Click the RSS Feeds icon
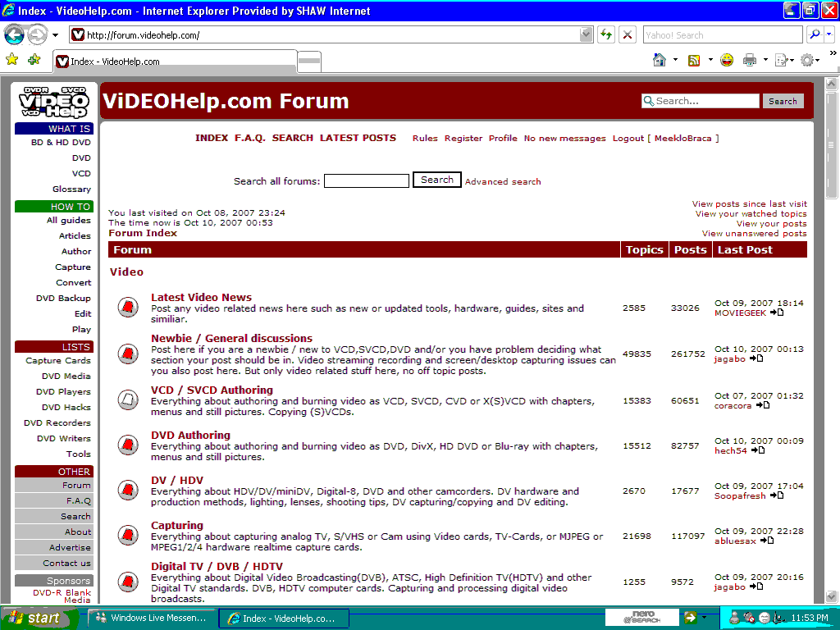Screen dimensions: 840x630 (x=694, y=60)
